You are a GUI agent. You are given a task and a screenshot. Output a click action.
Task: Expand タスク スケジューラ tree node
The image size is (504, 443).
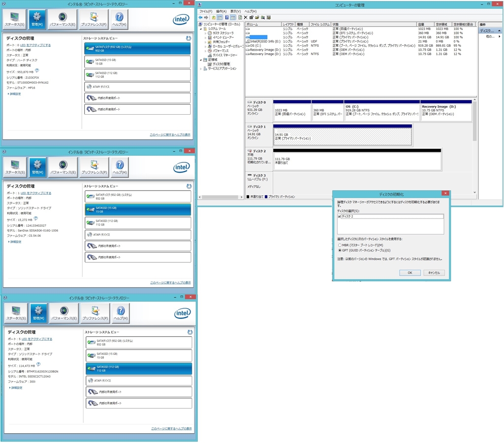(205, 33)
